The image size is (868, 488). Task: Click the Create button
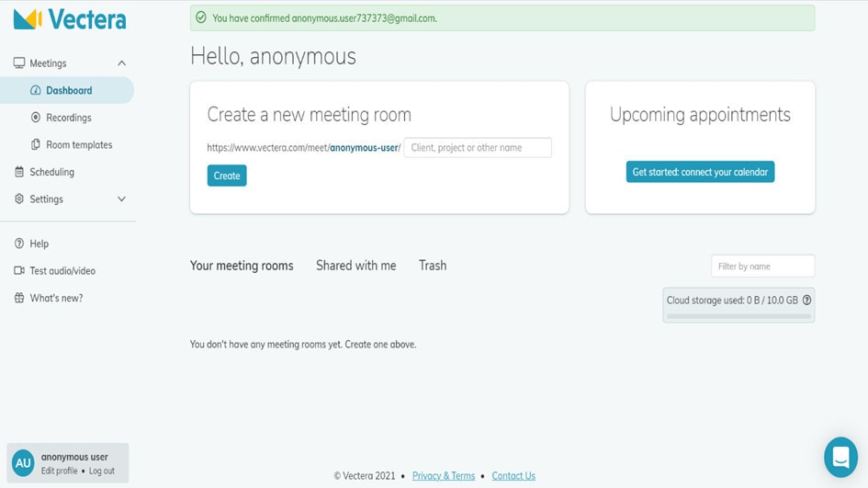(227, 176)
